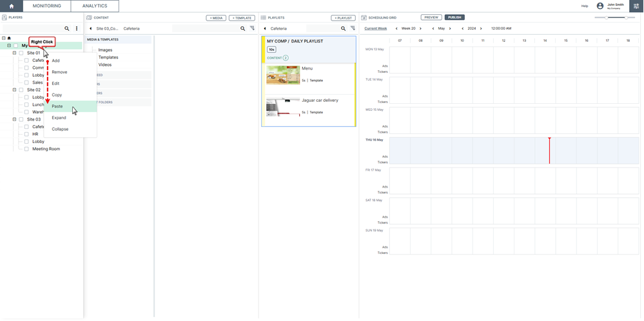Tick the Meeting Room checkbox
The width and height of the screenshot is (644, 321).
pos(26,149)
